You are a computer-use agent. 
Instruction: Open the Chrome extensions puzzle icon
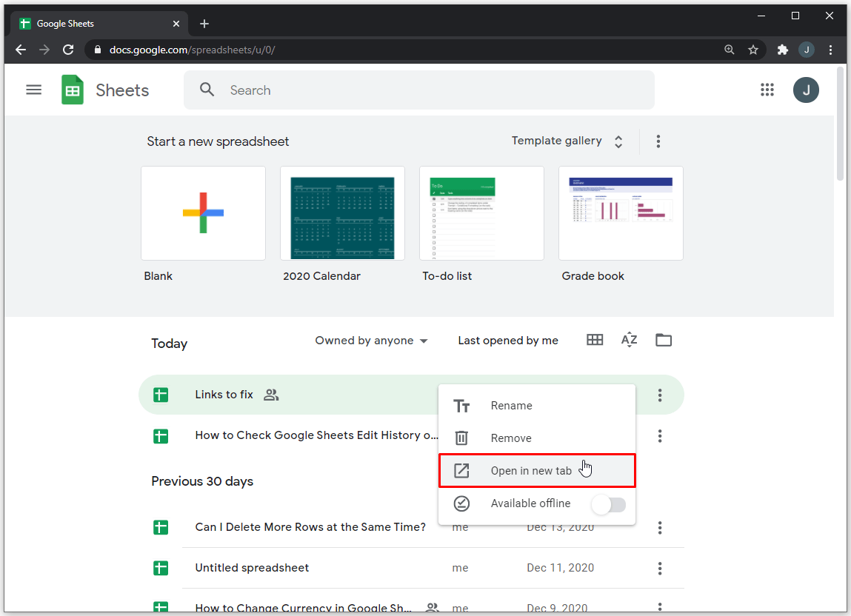(x=782, y=50)
